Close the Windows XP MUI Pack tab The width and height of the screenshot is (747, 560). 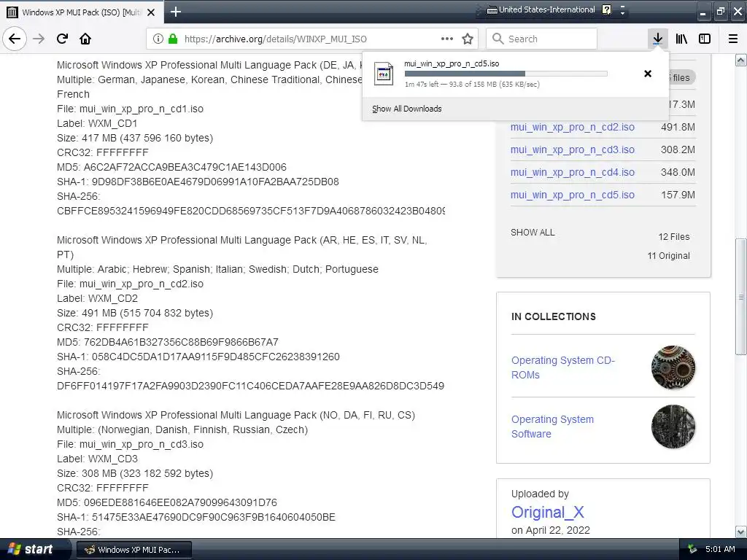click(x=151, y=12)
